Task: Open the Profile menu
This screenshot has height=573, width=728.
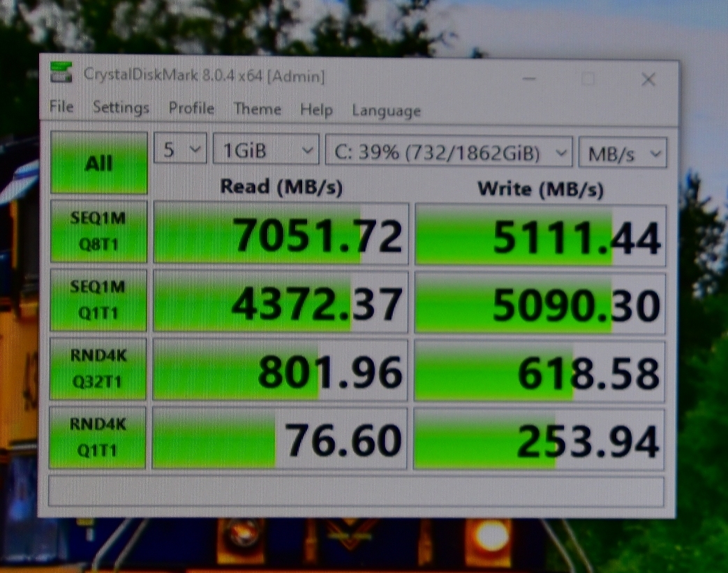Action: pos(191,108)
